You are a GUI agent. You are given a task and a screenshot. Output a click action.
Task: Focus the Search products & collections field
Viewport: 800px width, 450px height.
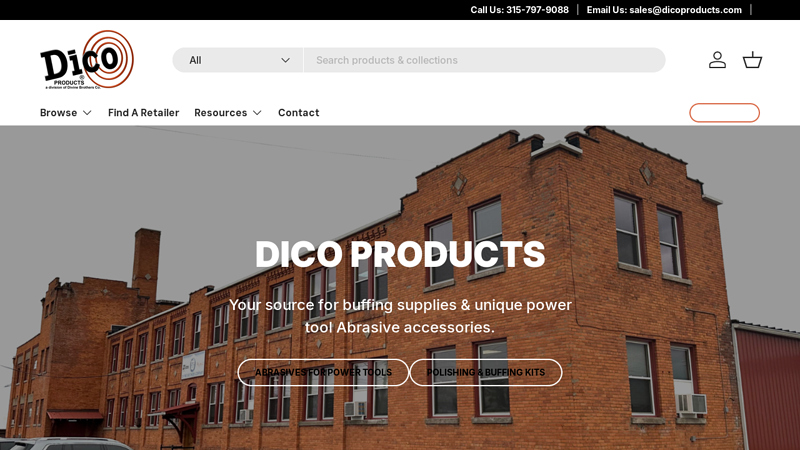(485, 60)
